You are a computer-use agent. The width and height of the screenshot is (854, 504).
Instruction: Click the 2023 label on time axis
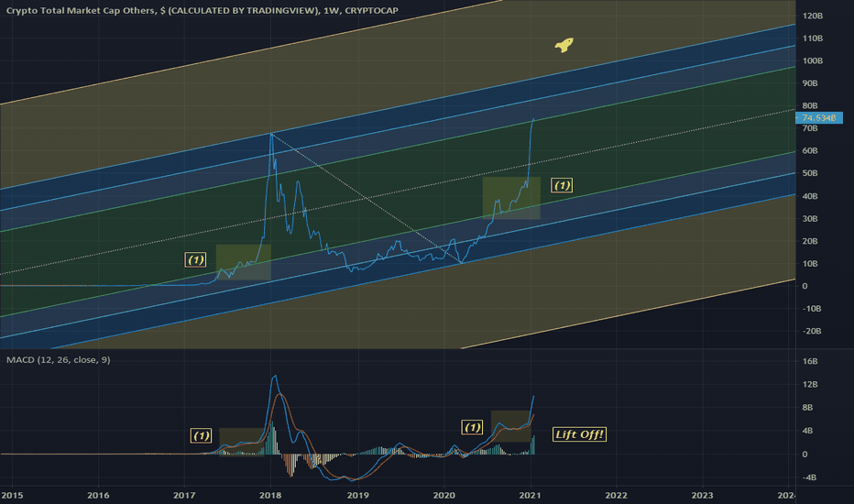click(x=702, y=495)
